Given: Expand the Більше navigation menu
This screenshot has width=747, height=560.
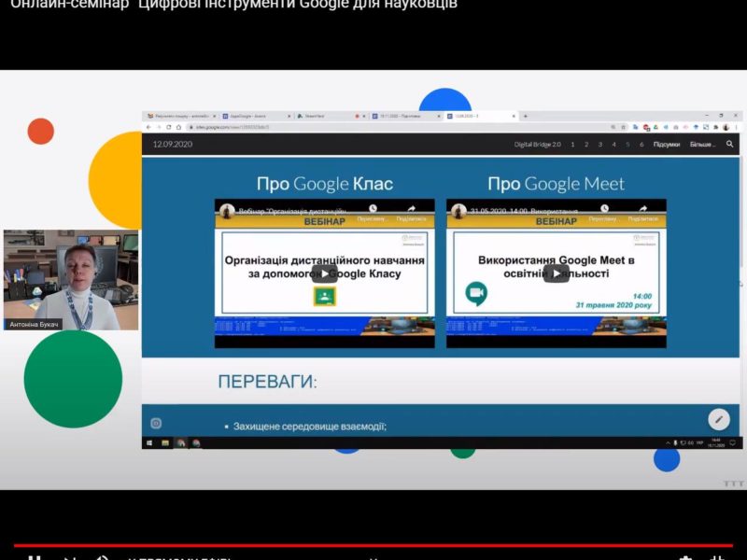Looking at the screenshot, I should click(x=702, y=145).
